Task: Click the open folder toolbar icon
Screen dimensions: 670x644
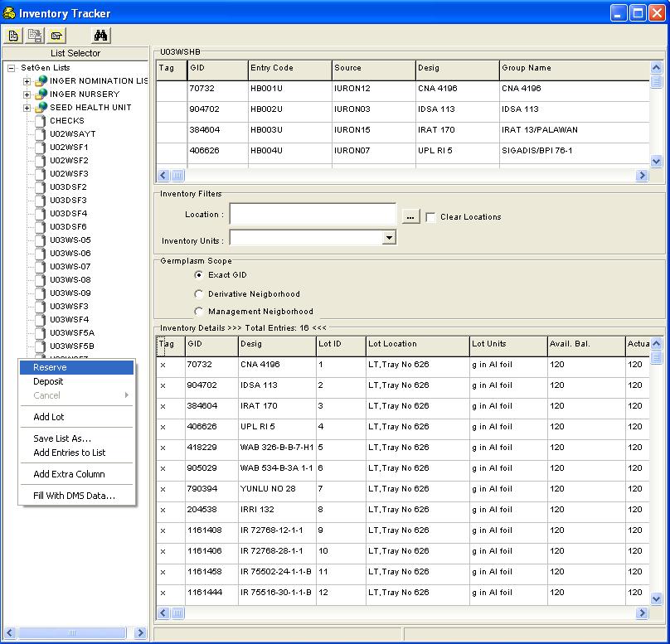Action: tap(56, 36)
